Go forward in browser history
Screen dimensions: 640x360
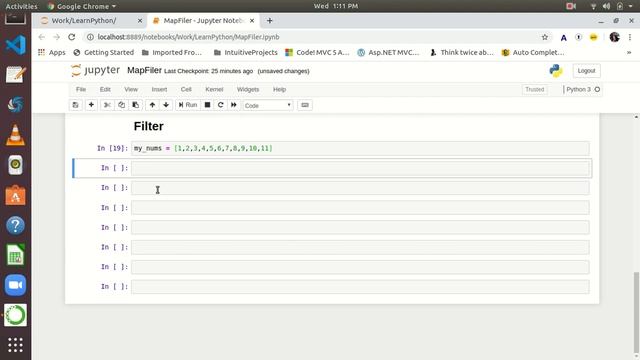(57, 37)
